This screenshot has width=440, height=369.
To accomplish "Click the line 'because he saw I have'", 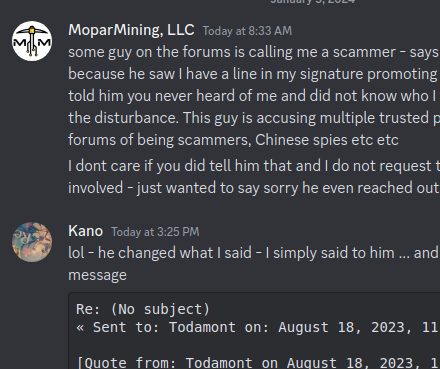I will [x=254, y=74].
